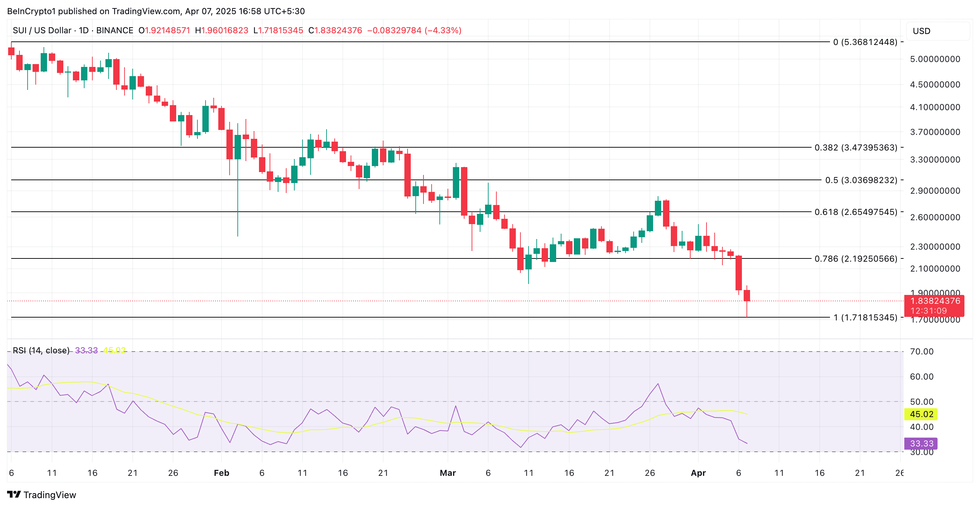Image resolution: width=980 pixels, height=507 pixels.
Task: Click the yellow RSI average tag 45.02
Action: [x=921, y=414]
